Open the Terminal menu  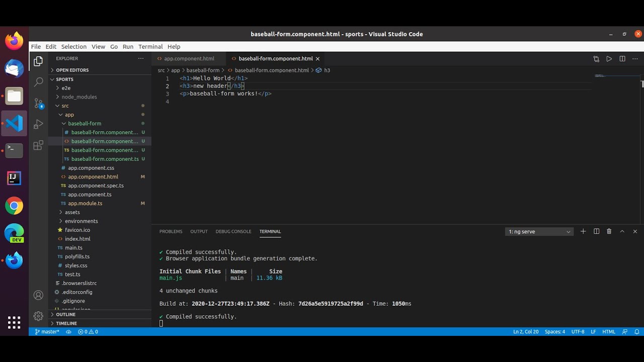[x=150, y=47]
